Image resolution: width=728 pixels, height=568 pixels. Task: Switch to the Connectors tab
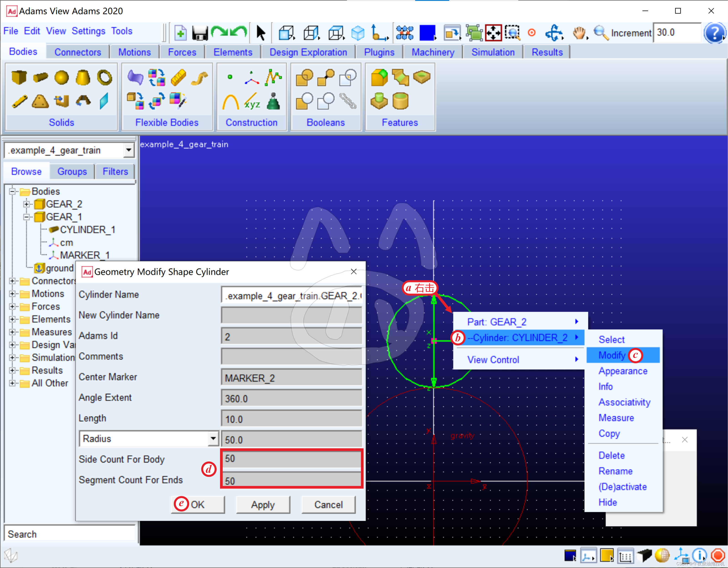point(78,52)
